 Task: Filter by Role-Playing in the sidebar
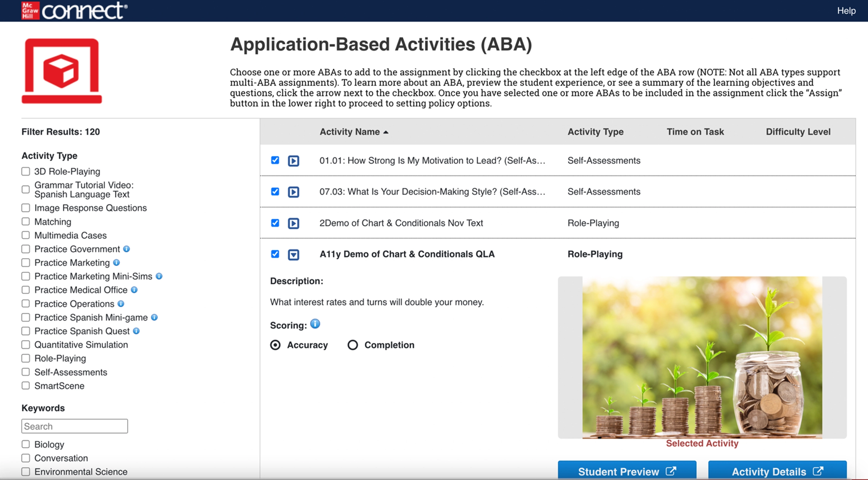tap(26, 358)
